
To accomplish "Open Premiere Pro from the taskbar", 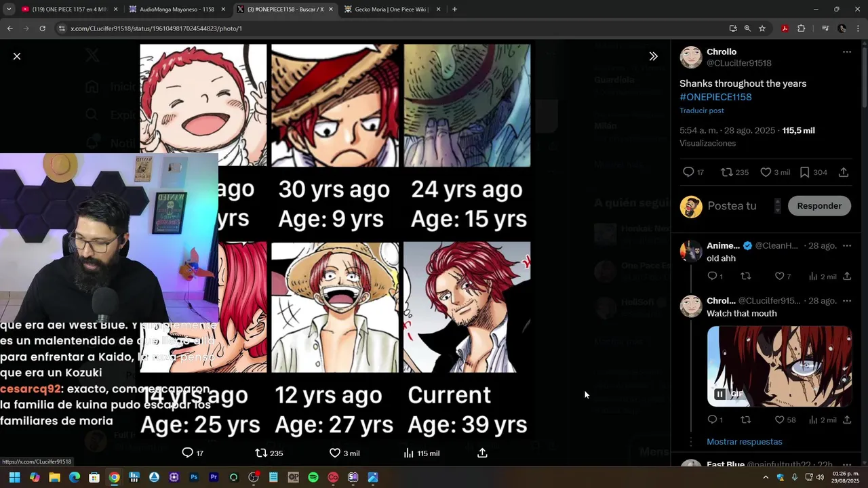I will pos(214,477).
